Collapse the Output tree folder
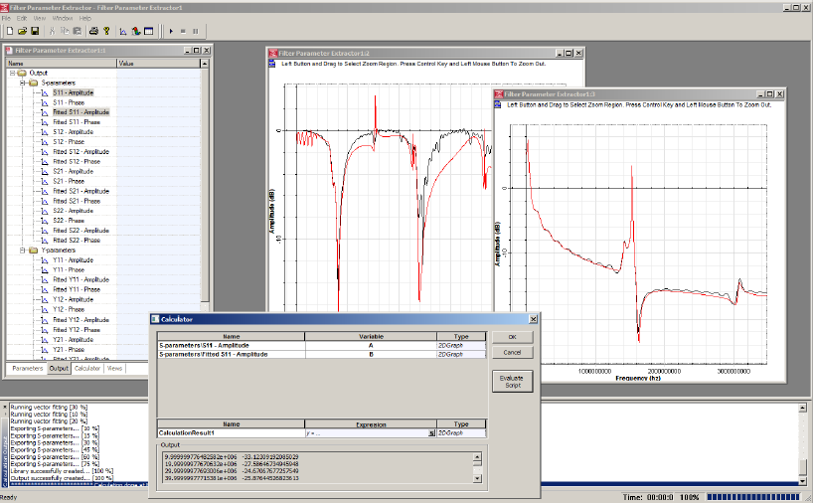813x504 pixels. coord(12,73)
